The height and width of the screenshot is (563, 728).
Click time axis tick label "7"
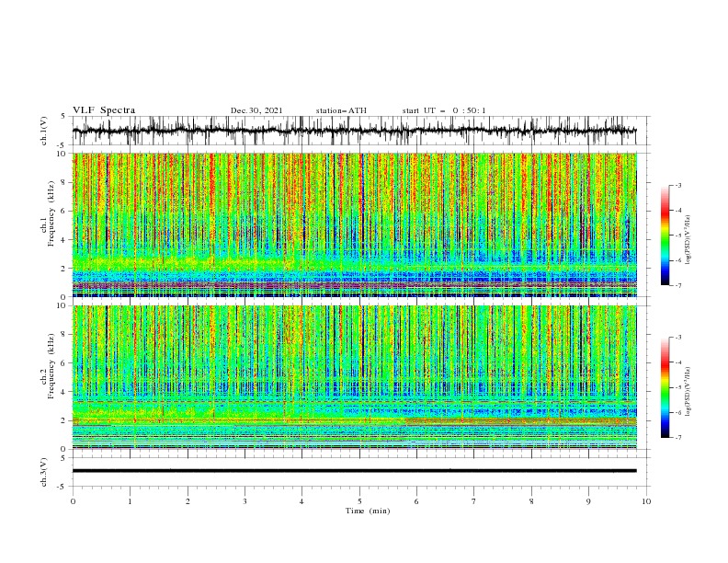(474, 501)
